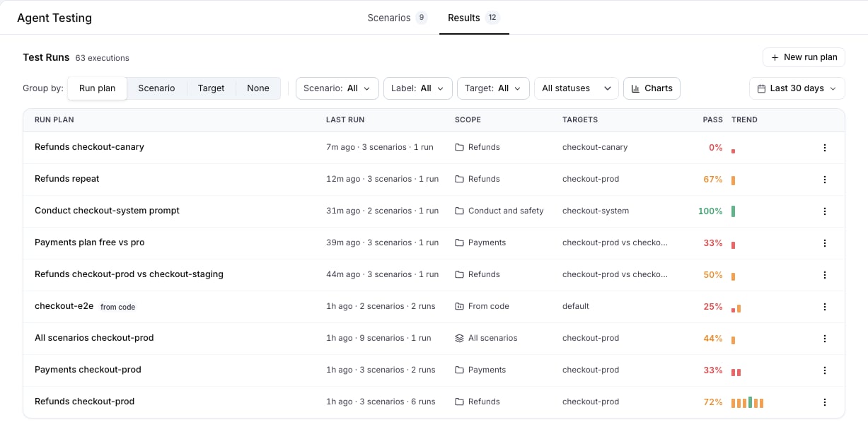Viewport: 868px width, 427px height.
Task: Click green trend bar for Conduct checkout-system
Action: click(x=734, y=211)
